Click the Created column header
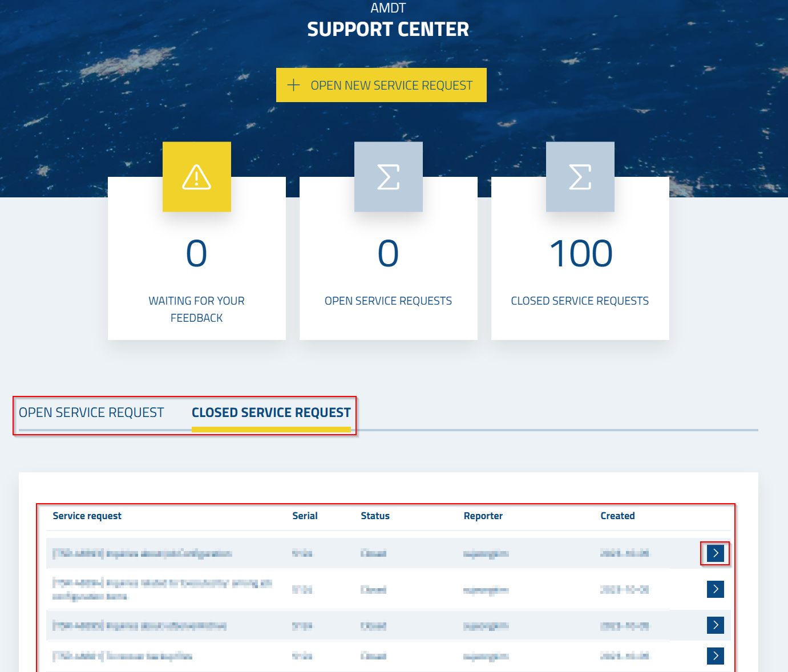Screen dimensions: 788x672 point(617,516)
